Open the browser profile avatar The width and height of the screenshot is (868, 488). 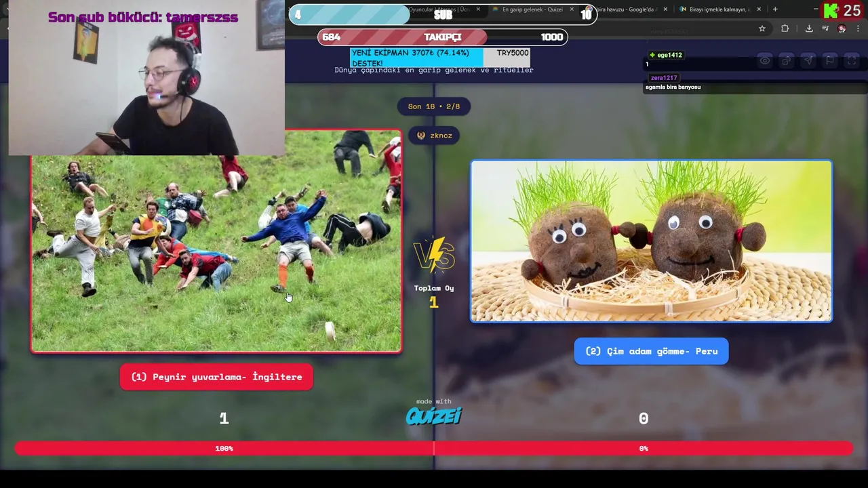tap(842, 28)
